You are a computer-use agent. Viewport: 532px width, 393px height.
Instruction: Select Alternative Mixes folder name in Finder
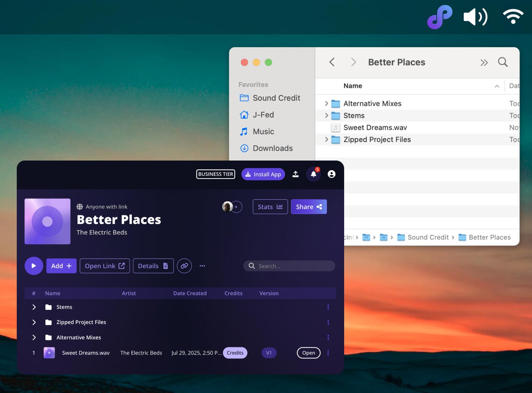coord(372,103)
